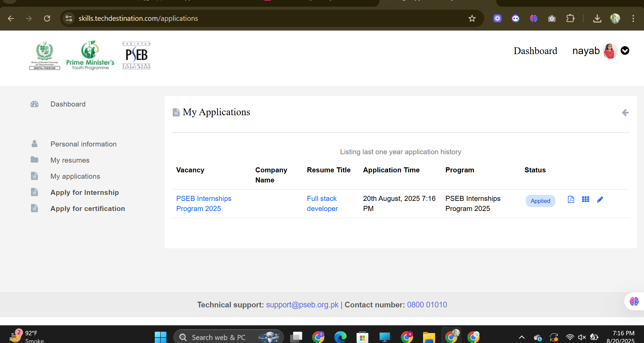Click the pencil edit icon for application

pyautogui.click(x=600, y=200)
